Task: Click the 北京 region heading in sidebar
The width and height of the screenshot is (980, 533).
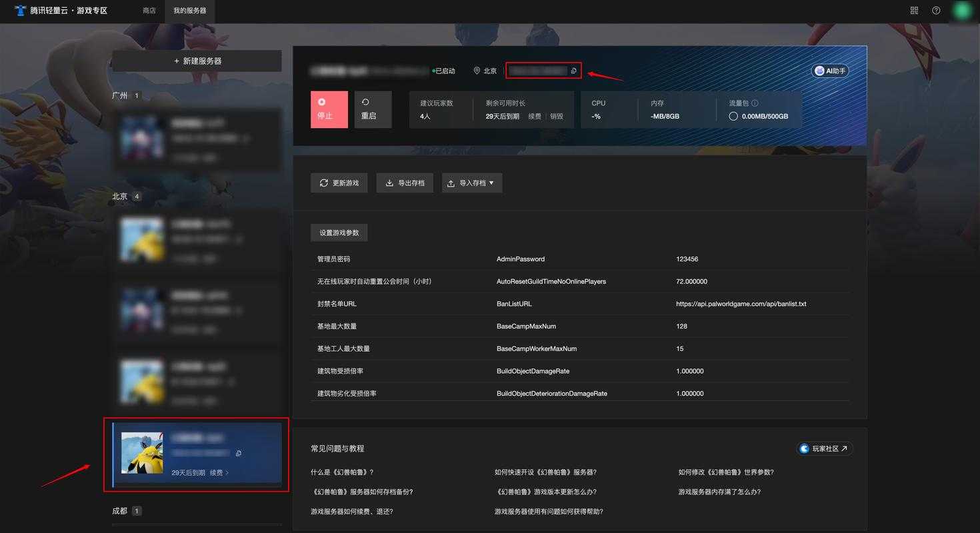Action: coord(120,197)
